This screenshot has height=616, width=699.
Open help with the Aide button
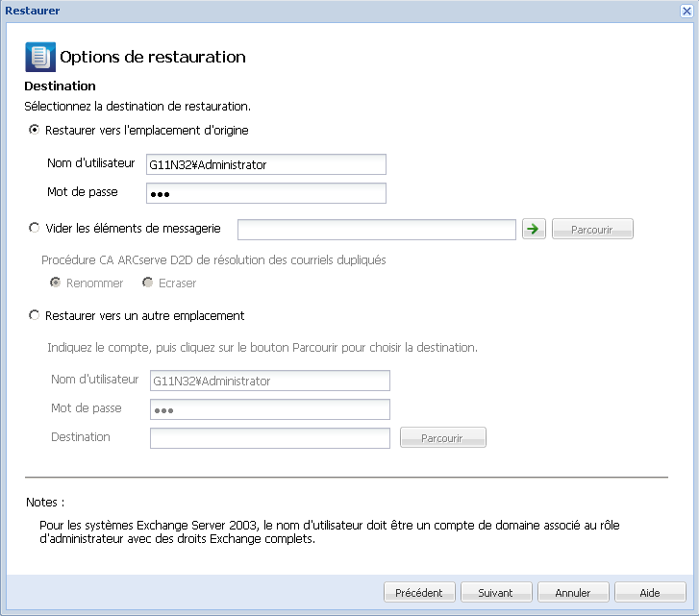click(650, 592)
